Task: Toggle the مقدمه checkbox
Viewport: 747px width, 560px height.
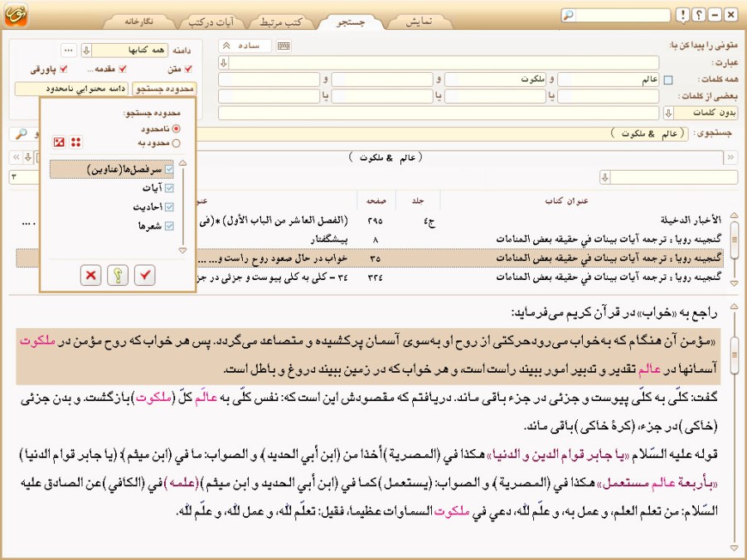Action: (x=123, y=69)
